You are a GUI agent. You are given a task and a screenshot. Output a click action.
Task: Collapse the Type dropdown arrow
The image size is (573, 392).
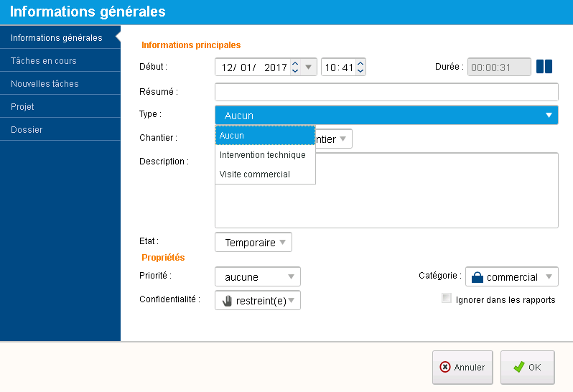[x=549, y=115]
